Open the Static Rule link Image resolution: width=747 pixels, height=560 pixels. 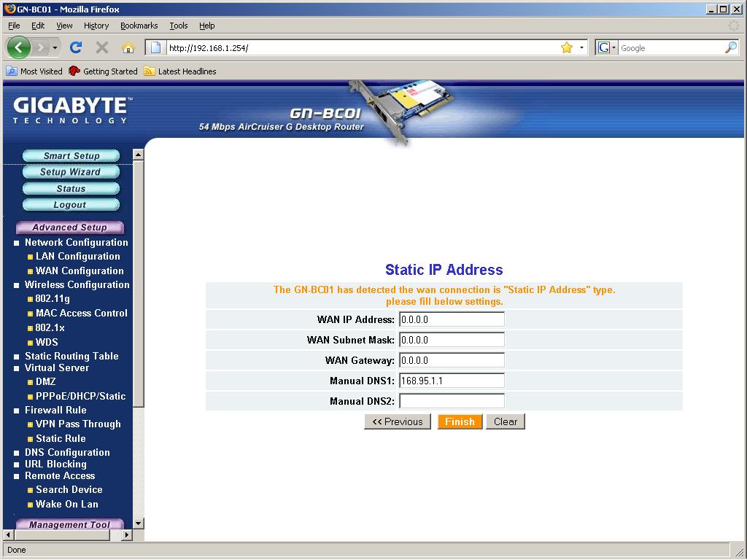tap(61, 438)
